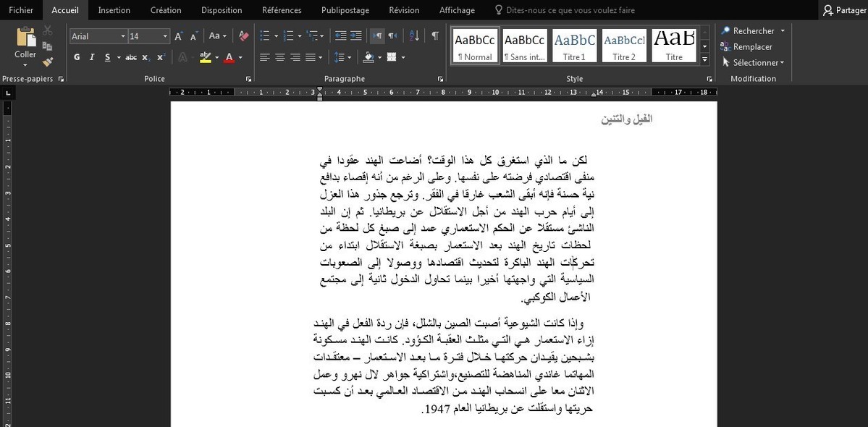Open the underline style dropdown arrow
The height and width of the screenshot is (427, 868).
tap(119, 57)
